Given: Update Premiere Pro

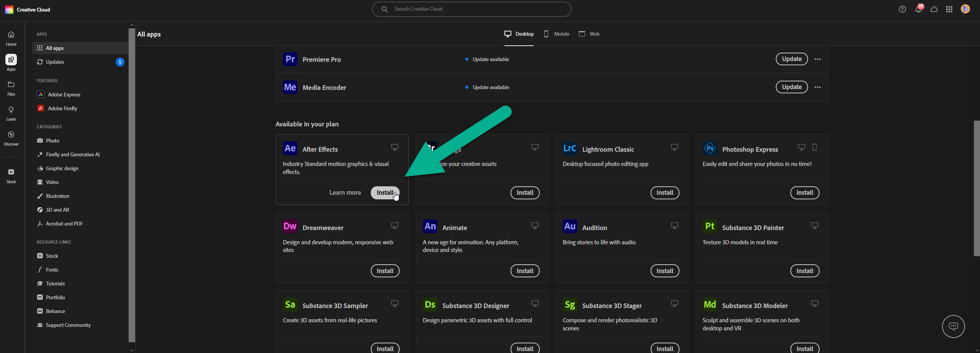Looking at the screenshot, I should 792,59.
